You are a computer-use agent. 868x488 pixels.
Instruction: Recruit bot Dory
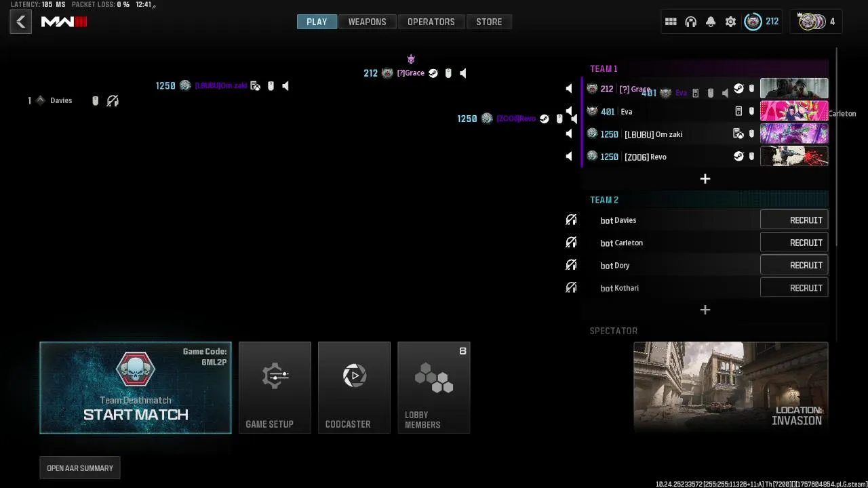coord(794,265)
